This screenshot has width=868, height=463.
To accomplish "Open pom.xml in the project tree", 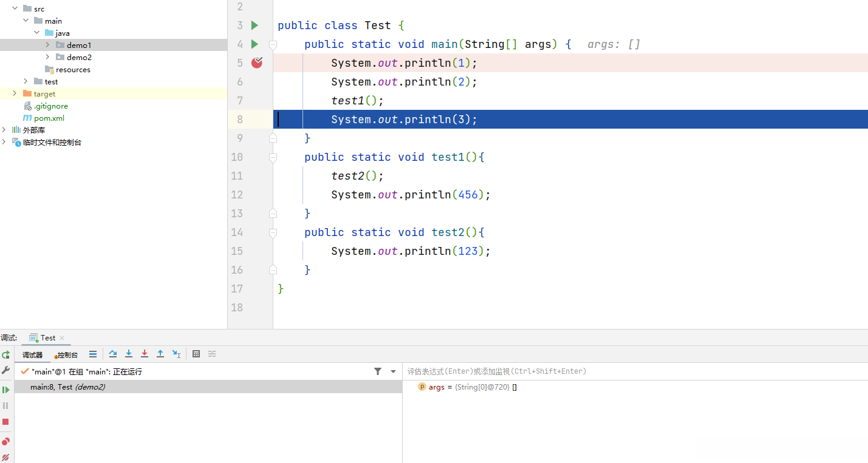I will (49, 118).
